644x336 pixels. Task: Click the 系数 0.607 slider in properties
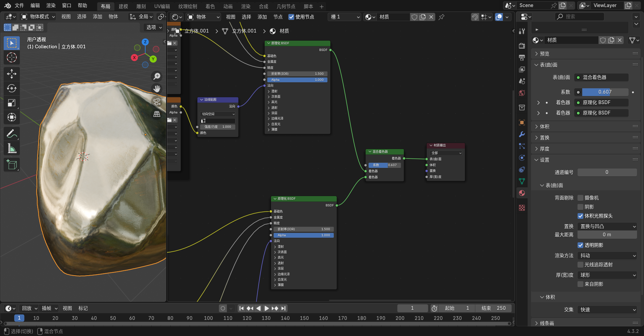pyautogui.click(x=605, y=92)
